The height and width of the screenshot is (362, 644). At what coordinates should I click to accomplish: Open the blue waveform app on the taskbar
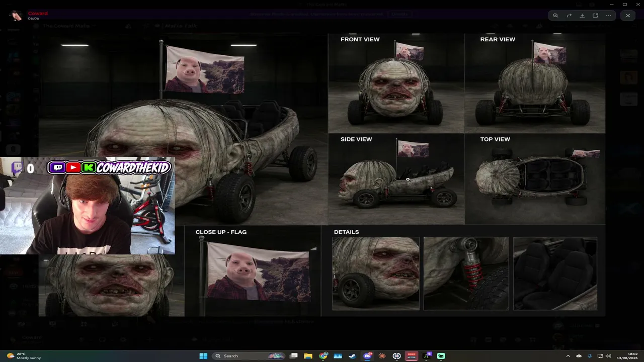coord(338,356)
